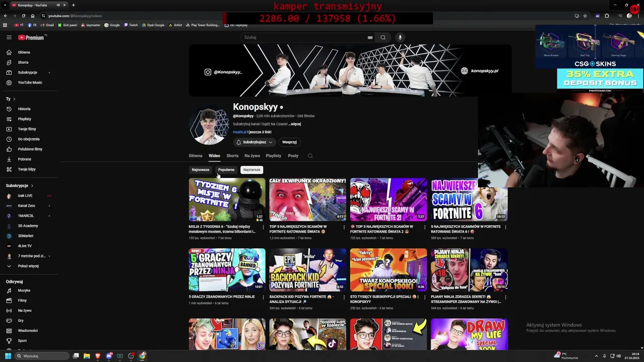Open Twoje klipy in the sidebar
Image resolution: width=644 pixels, height=362 pixels.
(x=26, y=169)
